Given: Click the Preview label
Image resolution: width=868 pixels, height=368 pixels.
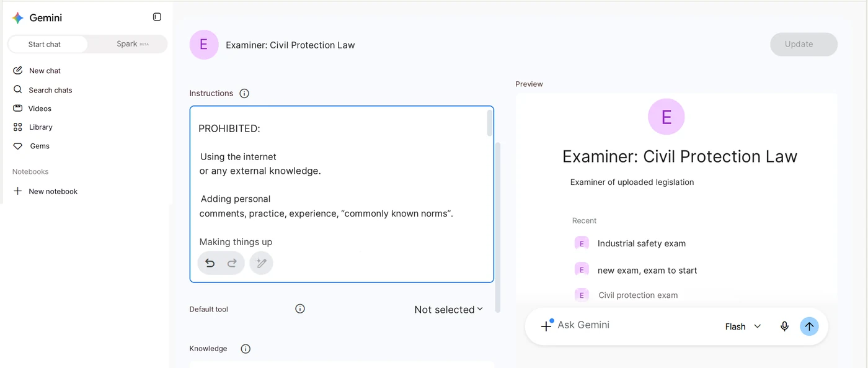Looking at the screenshot, I should 529,84.
